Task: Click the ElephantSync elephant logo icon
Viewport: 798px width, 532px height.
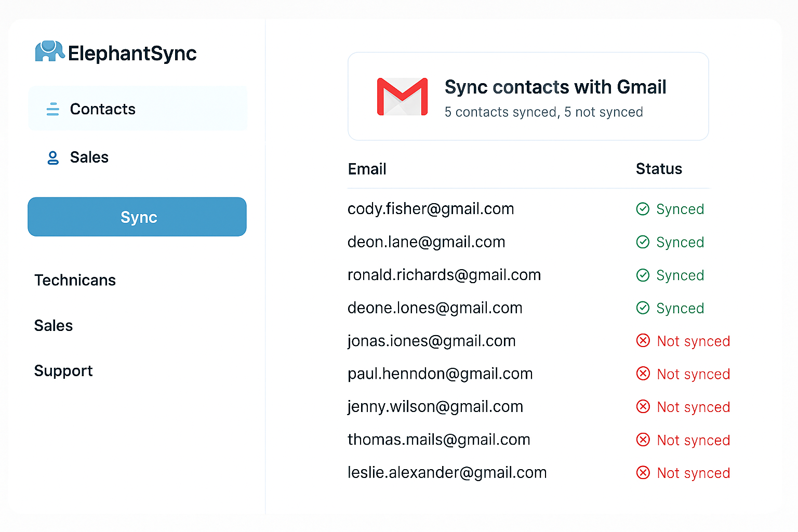Action: click(49, 52)
